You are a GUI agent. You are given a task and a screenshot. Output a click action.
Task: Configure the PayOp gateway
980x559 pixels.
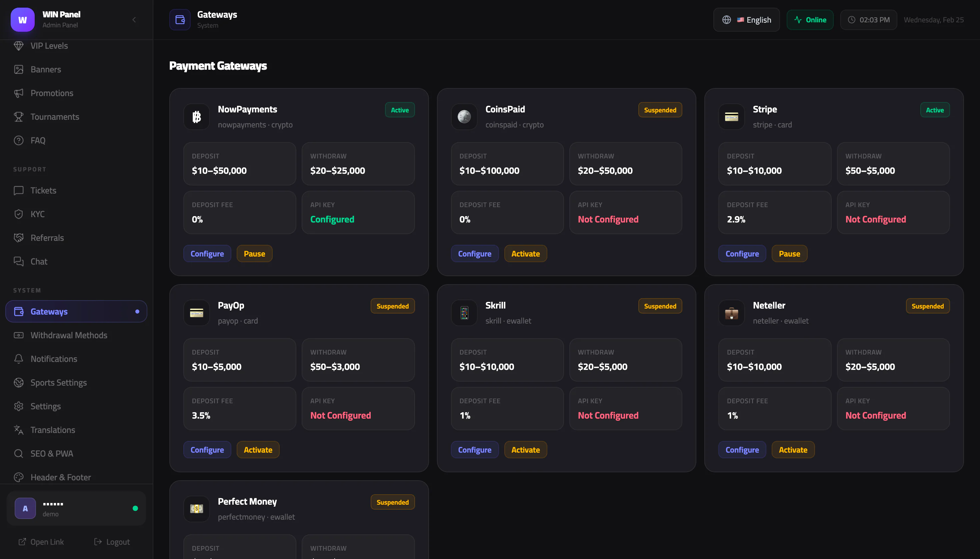coord(207,450)
